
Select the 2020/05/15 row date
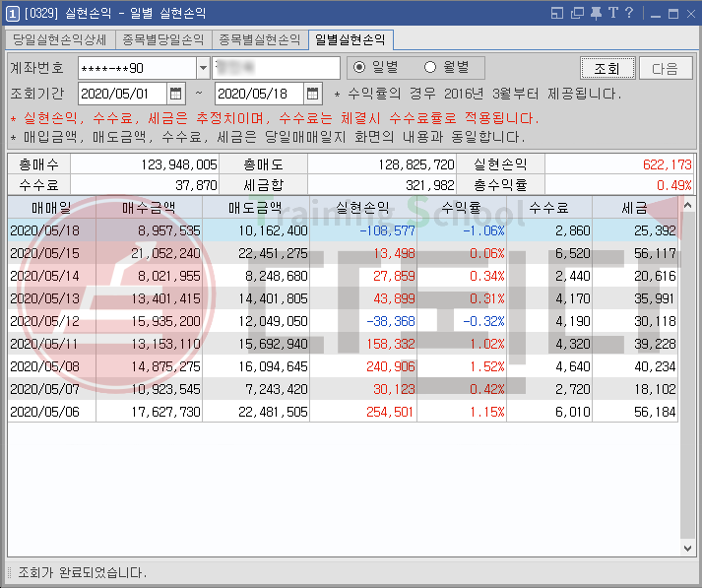pos(44,253)
